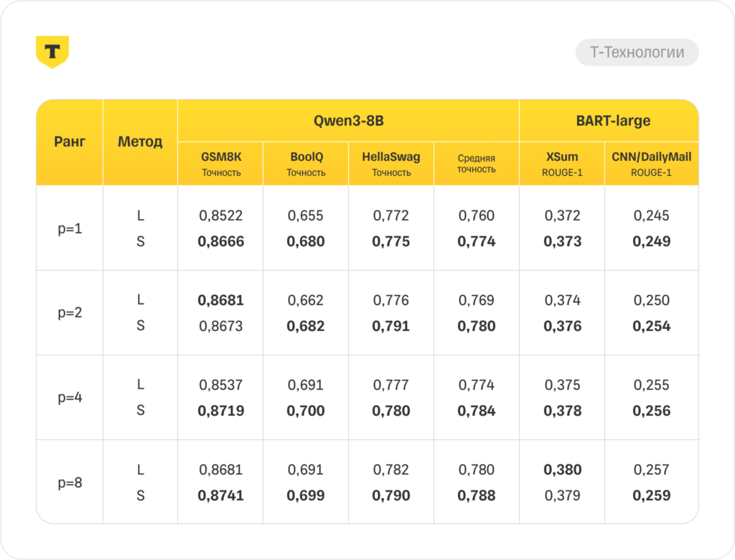This screenshot has width=735, height=560.
Task: Select the Метод column header
Action: [x=140, y=141]
